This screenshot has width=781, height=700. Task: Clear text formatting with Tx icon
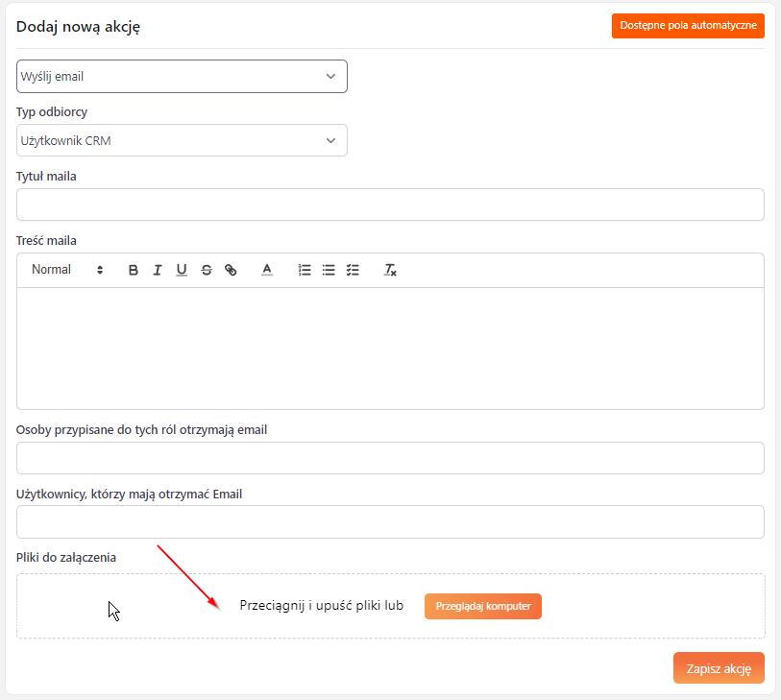click(x=390, y=271)
